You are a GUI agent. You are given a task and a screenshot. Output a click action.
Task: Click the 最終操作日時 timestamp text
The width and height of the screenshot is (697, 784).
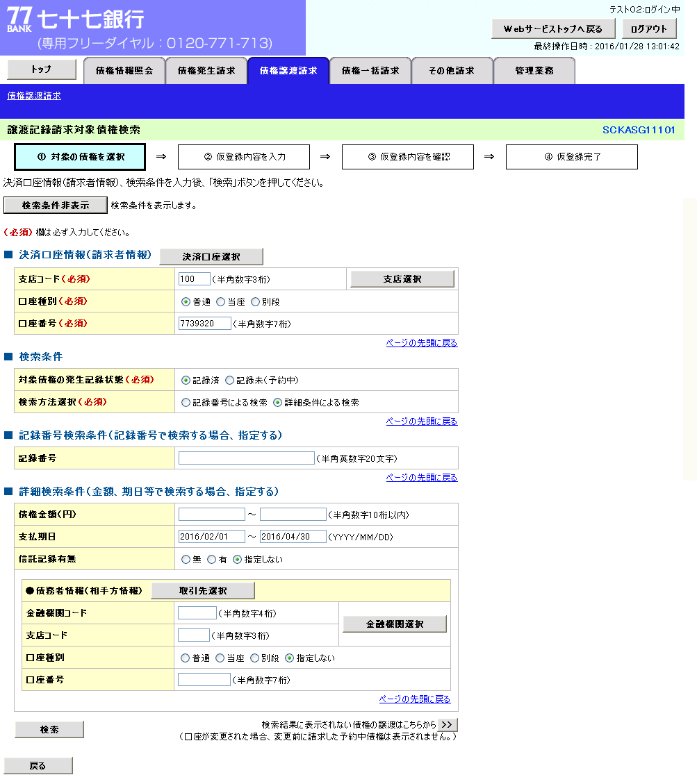[x=607, y=47]
